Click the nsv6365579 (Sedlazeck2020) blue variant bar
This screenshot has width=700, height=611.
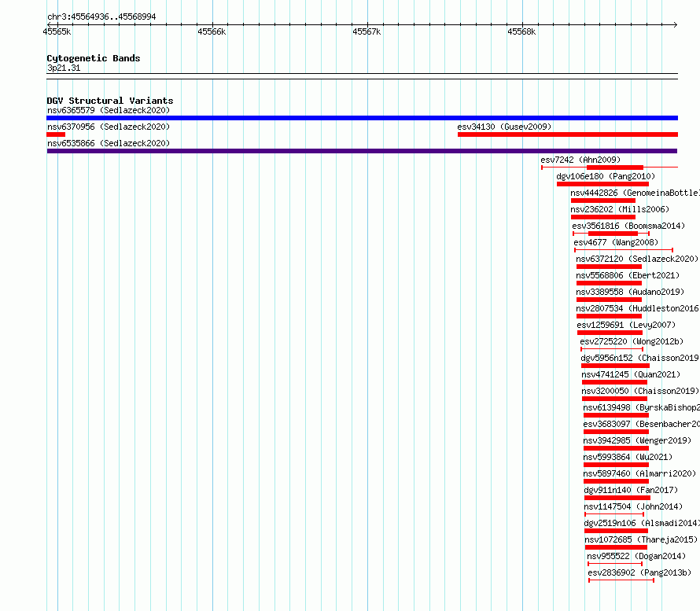click(x=362, y=118)
